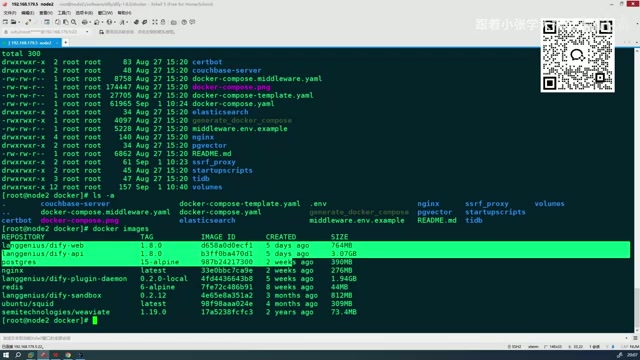Click the Lock screen padlock icon
640x360 pixels.
click(x=163, y=22)
